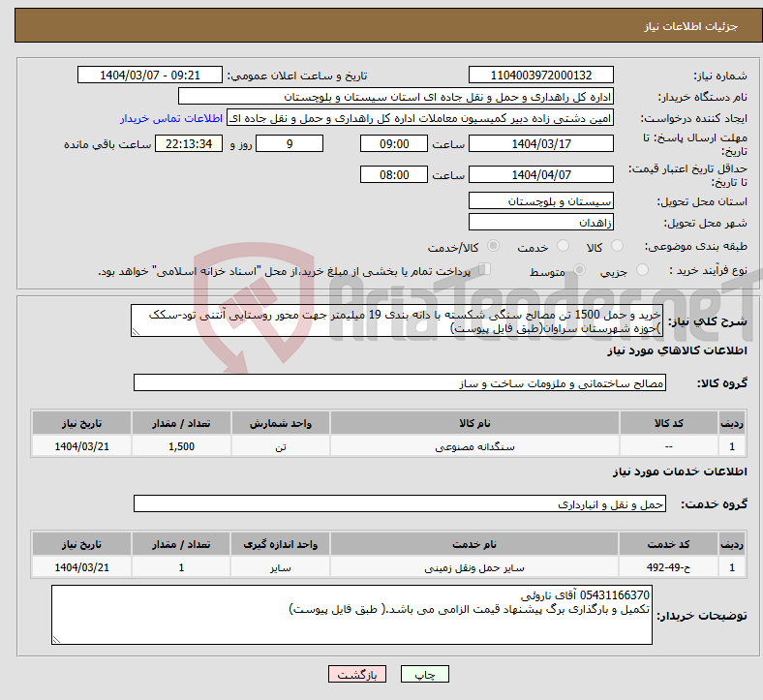Click the اطلاعات خدمات مورد نیاز heading
Screen dimensions: 763x700
pos(680,472)
